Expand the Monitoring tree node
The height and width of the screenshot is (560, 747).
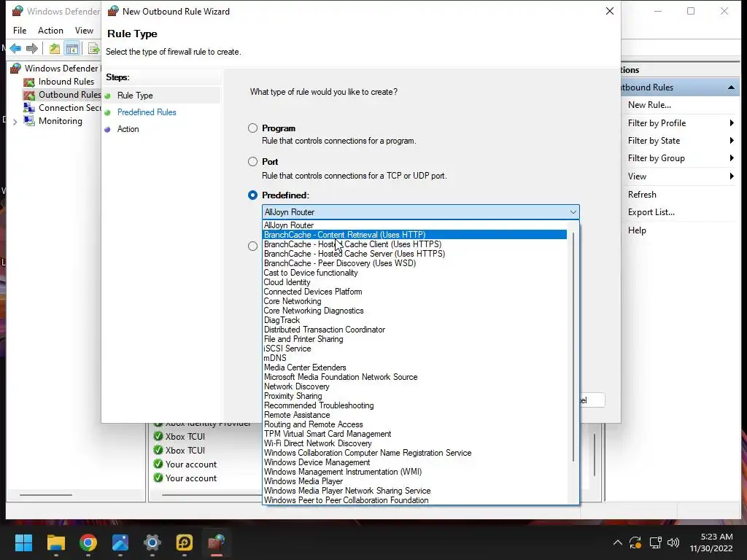(15, 122)
